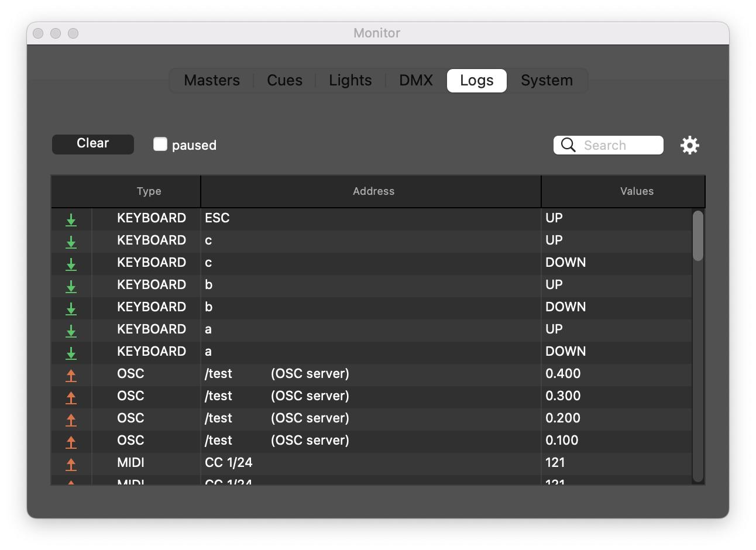Click green arrow on keyboard 'b' UP row
The image size is (756, 550).
pyautogui.click(x=71, y=286)
